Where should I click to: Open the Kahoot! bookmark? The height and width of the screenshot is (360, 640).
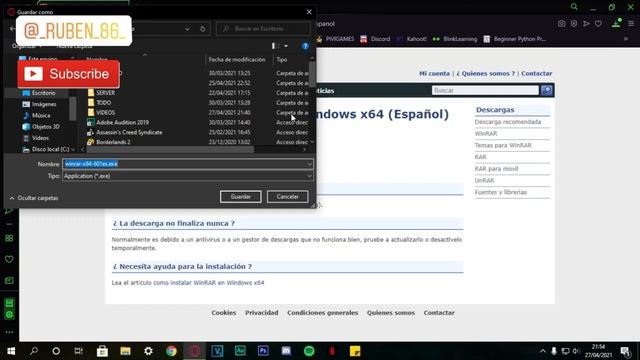pyautogui.click(x=411, y=39)
